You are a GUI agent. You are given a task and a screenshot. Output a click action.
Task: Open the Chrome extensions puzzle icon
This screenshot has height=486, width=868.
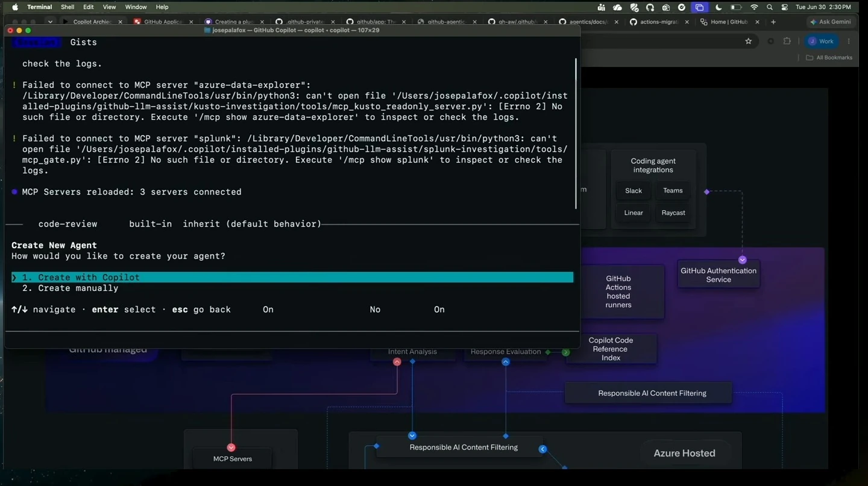point(787,42)
